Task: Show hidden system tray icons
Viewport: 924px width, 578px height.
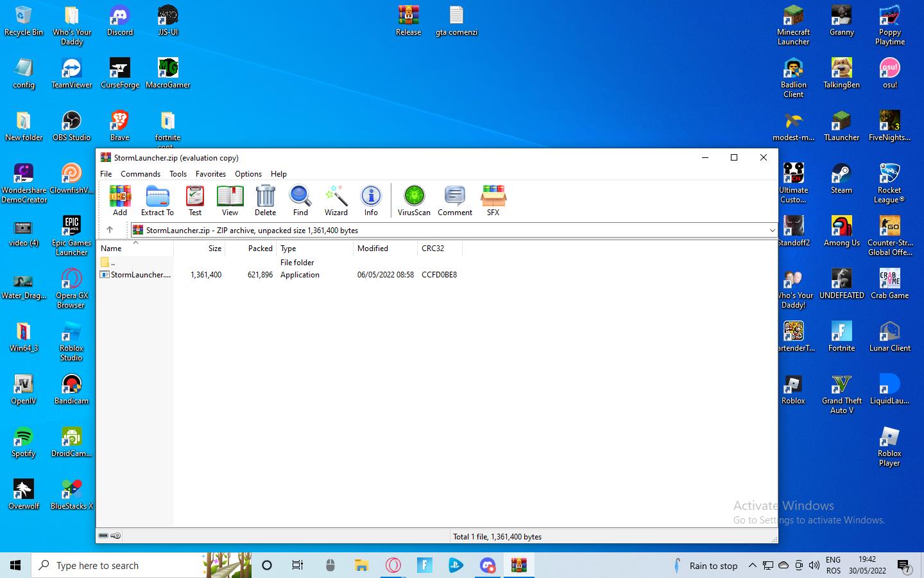Action: pyautogui.click(x=752, y=566)
